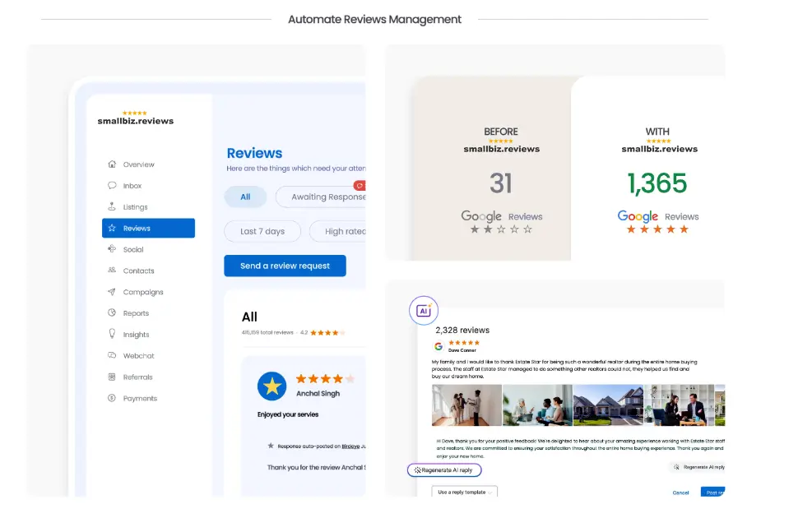This screenshot has width=812, height=532.
Task: Click the Campaigns paper plane icon
Action: point(112,291)
